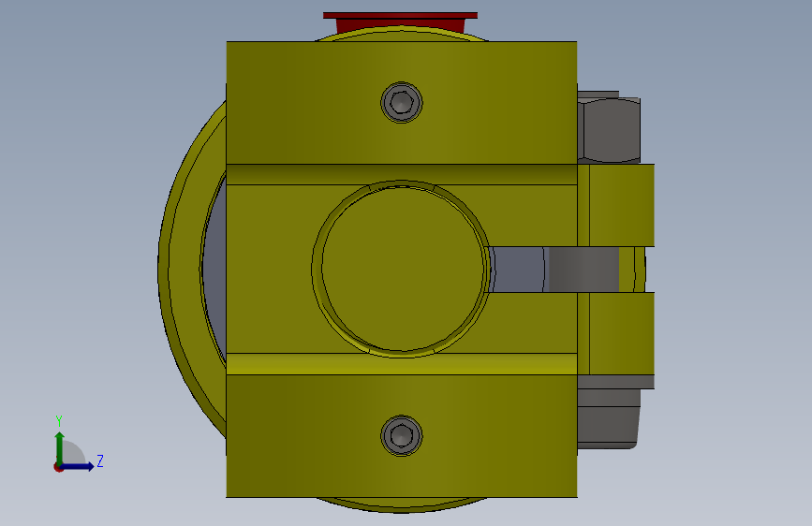
Task: Click the 'Y' axis label
Action: tap(59, 420)
